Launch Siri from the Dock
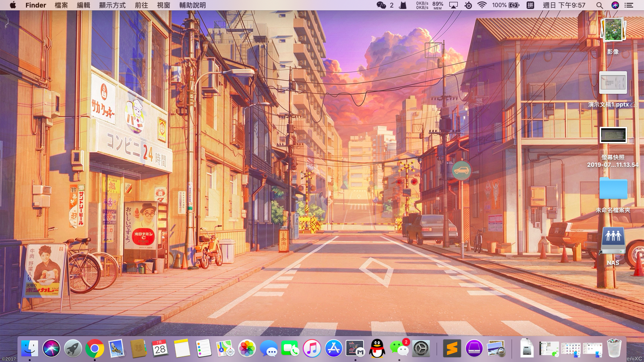644x362 pixels. click(x=51, y=349)
